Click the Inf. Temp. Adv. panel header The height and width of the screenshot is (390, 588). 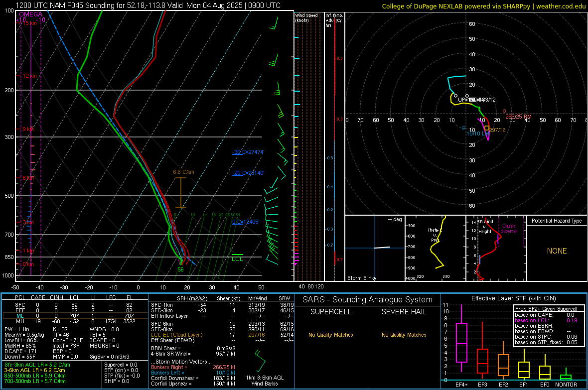coord(334,20)
